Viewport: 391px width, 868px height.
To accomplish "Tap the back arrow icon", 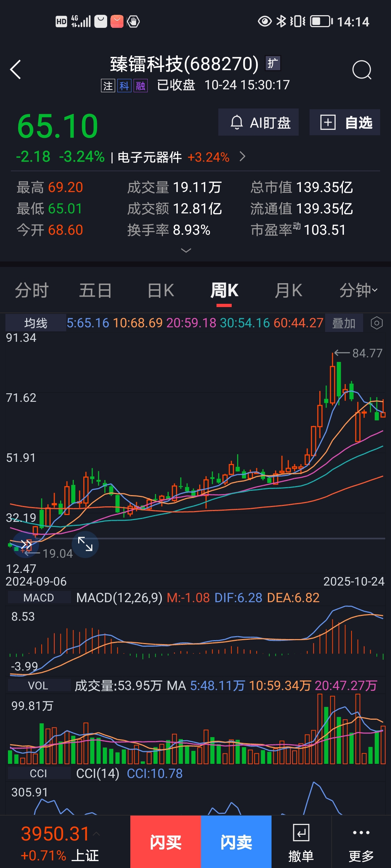I will pyautogui.click(x=16, y=69).
